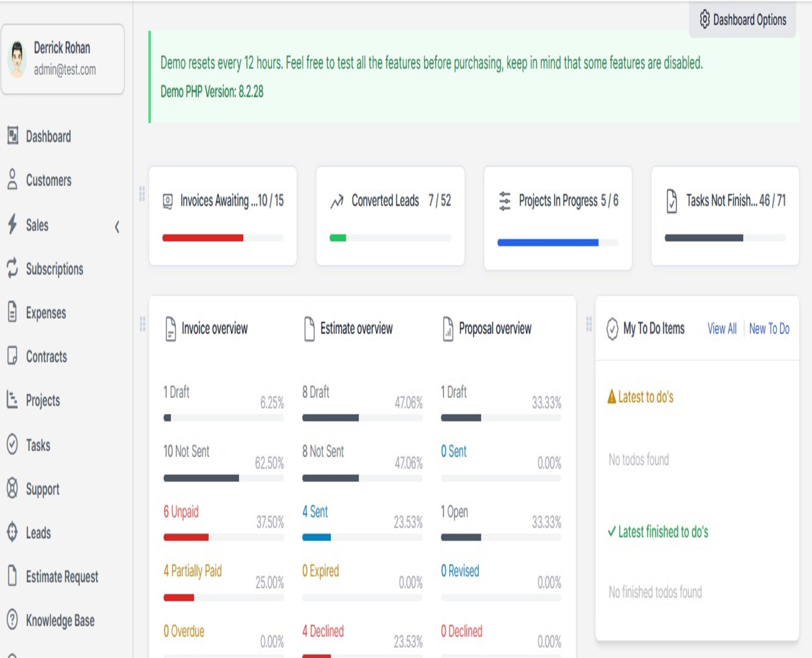
Task: Open Estimate Request in sidebar
Action: coord(62,576)
